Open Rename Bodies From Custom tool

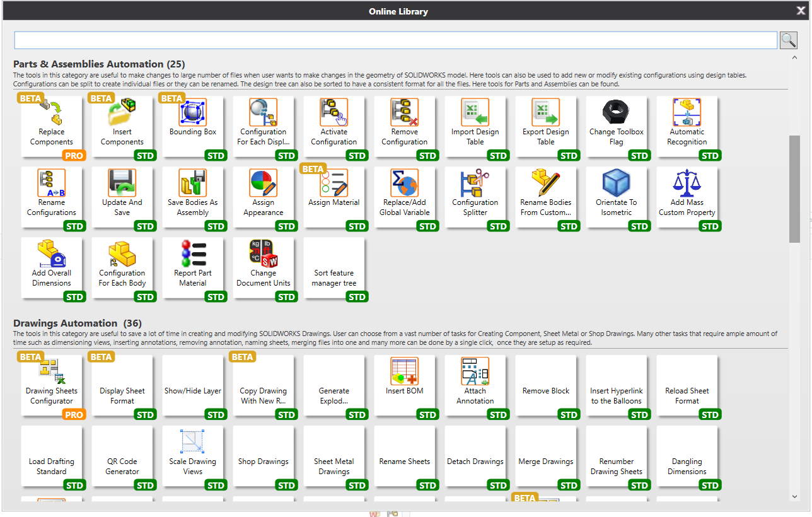(546, 197)
